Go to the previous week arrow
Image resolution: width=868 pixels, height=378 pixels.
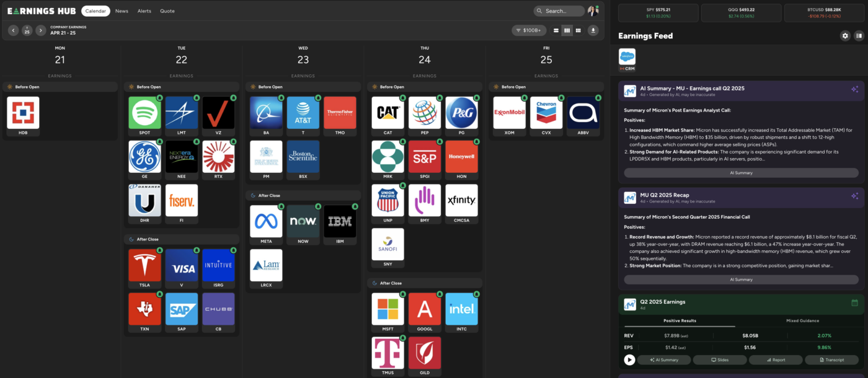(13, 30)
